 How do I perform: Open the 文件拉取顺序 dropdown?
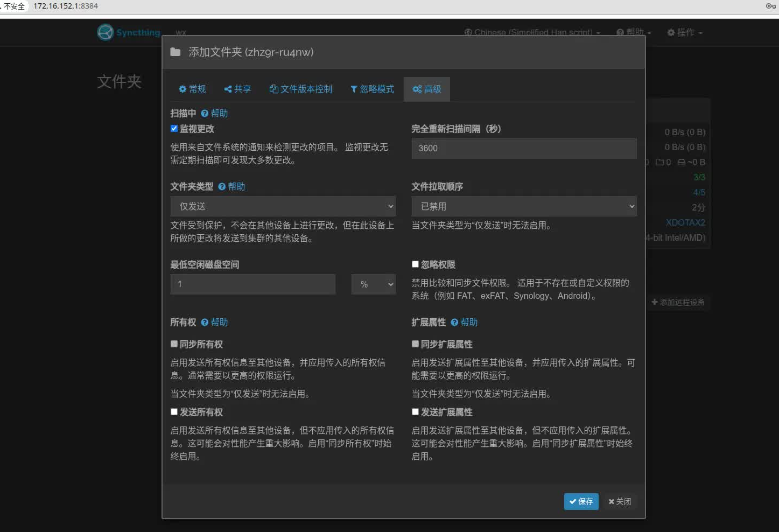pyautogui.click(x=523, y=206)
